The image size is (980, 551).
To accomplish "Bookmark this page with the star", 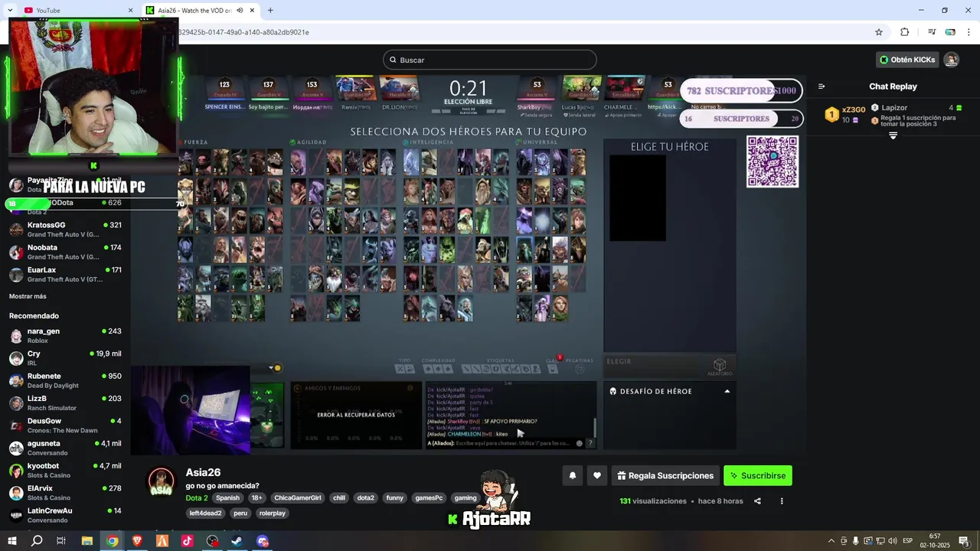I will point(879,32).
